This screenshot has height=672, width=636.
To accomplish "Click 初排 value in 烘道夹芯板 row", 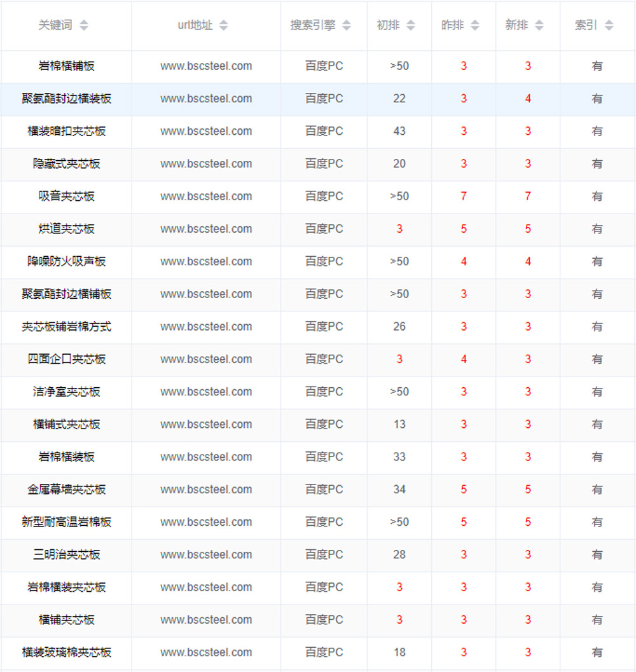I will [399, 229].
